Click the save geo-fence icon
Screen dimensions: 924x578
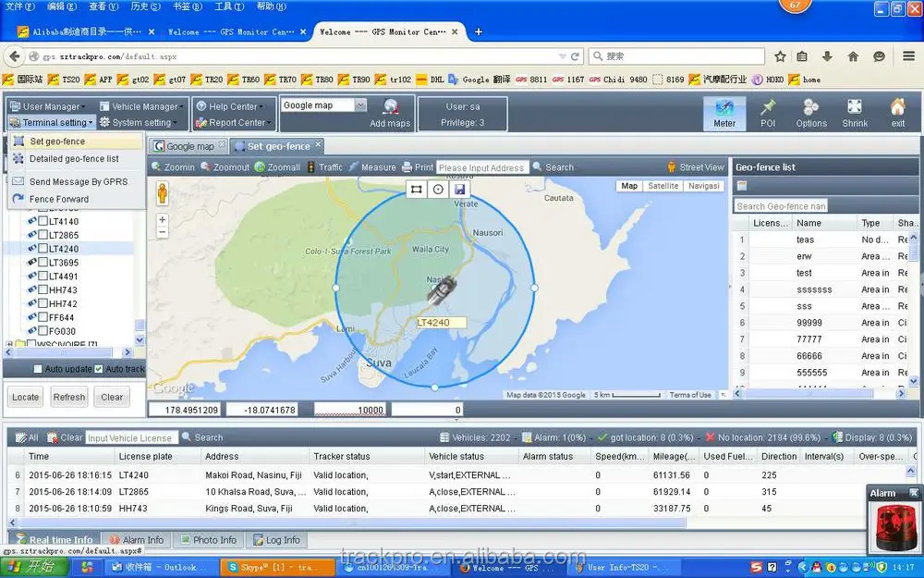point(459,189)
